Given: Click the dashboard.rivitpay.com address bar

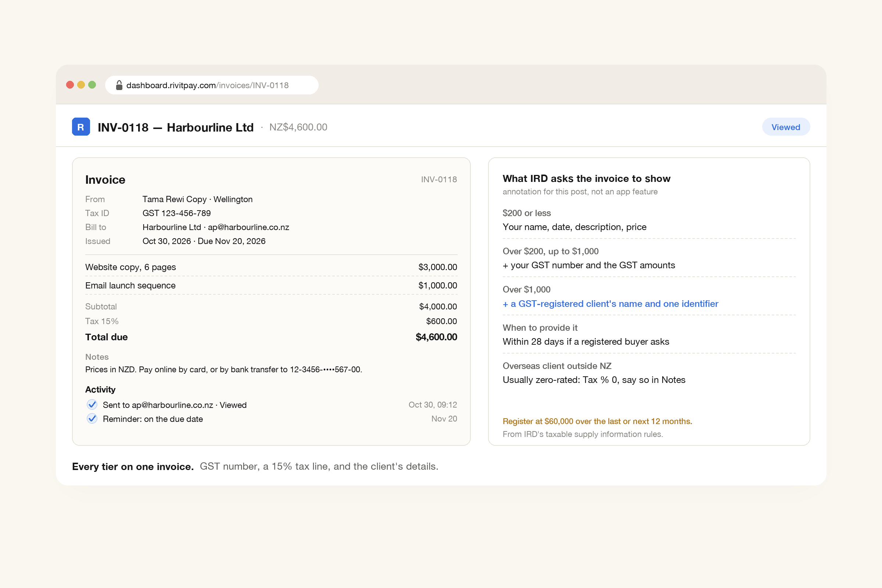Looking at the screenshot, I should pos(212,85).
